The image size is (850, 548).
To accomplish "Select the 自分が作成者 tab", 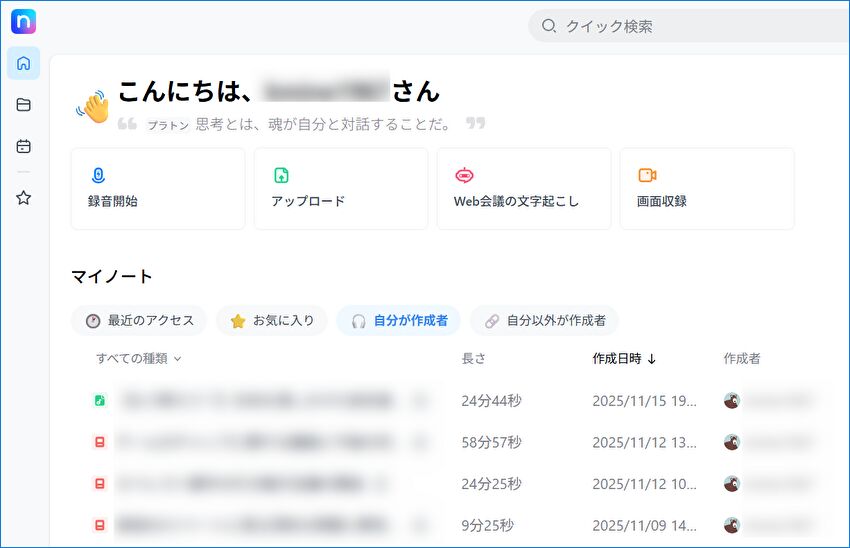I will point(398,321).
